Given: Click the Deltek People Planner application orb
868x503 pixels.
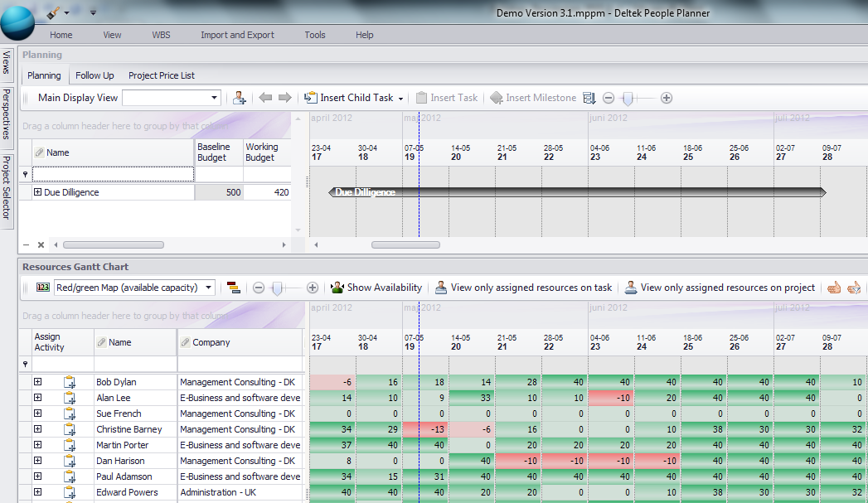Looking at the screenshot, I should point(18,22).
